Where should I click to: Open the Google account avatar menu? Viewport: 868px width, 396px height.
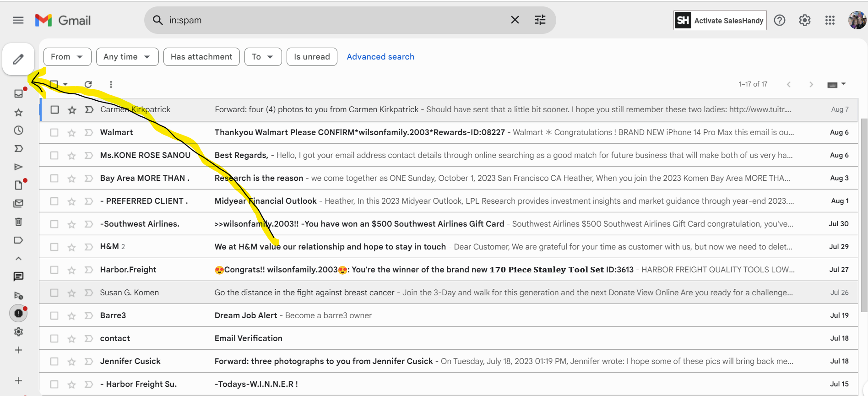click(857, 20)
